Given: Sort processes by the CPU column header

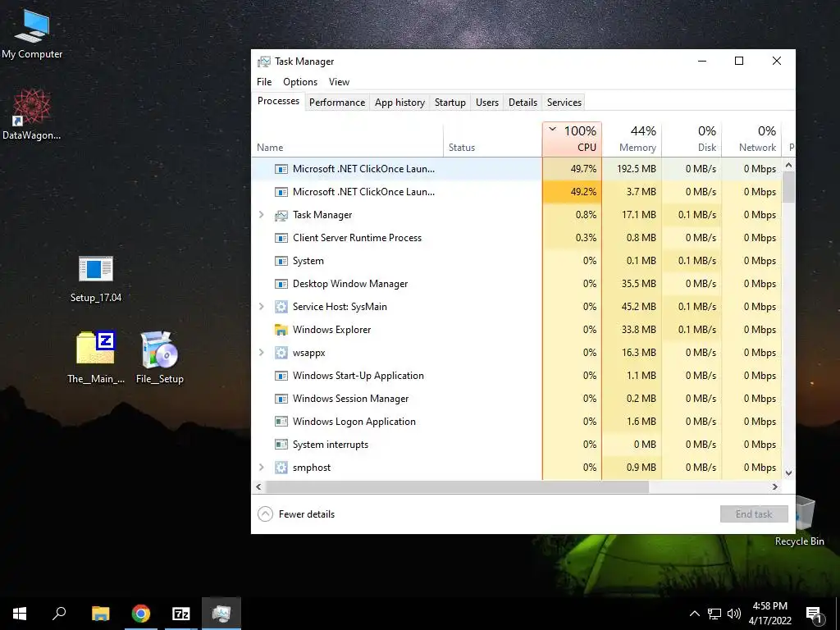Looking at the screenshot, I should [572, 139].
